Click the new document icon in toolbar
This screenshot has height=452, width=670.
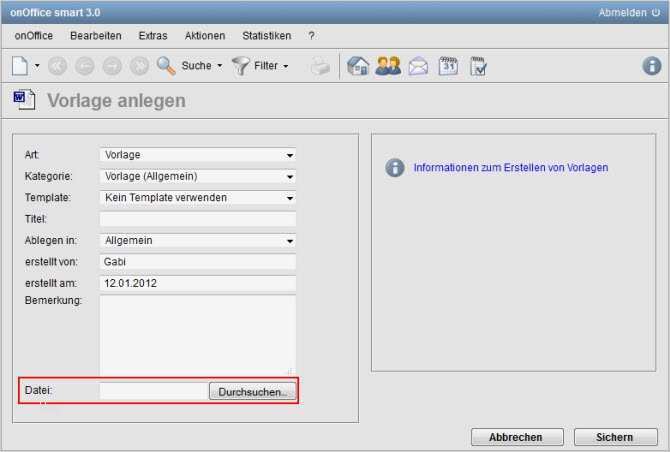pyautogui.click(x=20, y=66)
